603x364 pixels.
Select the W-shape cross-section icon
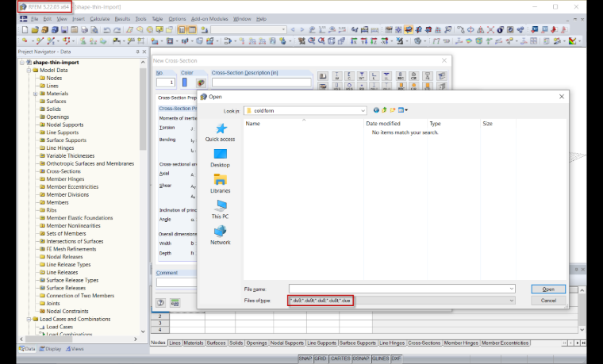click(337, 76)
